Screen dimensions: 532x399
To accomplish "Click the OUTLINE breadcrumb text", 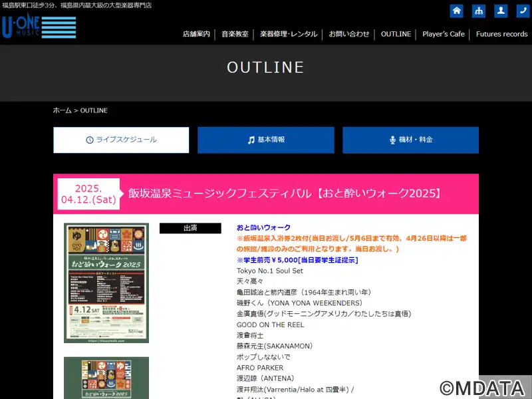I will click(x=94, y=110).
